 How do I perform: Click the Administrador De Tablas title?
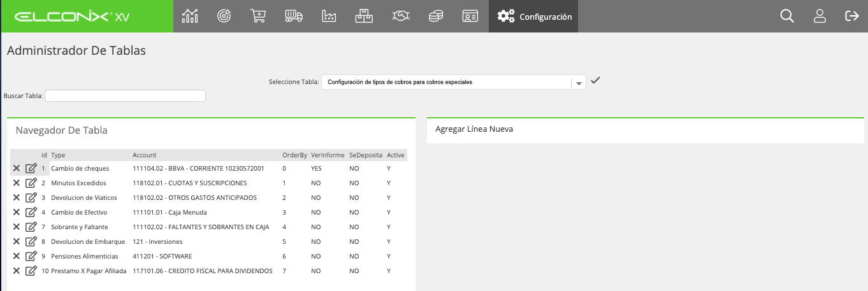(x=76, y=50)
